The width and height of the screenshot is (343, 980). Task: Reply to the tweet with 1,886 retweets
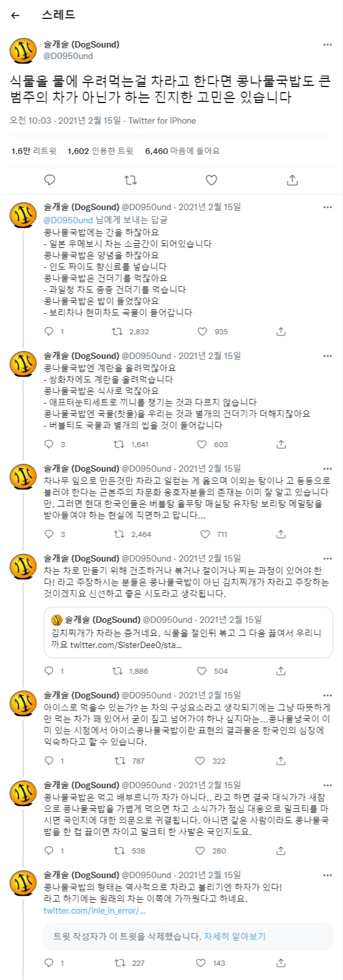[x=49, y=671]
